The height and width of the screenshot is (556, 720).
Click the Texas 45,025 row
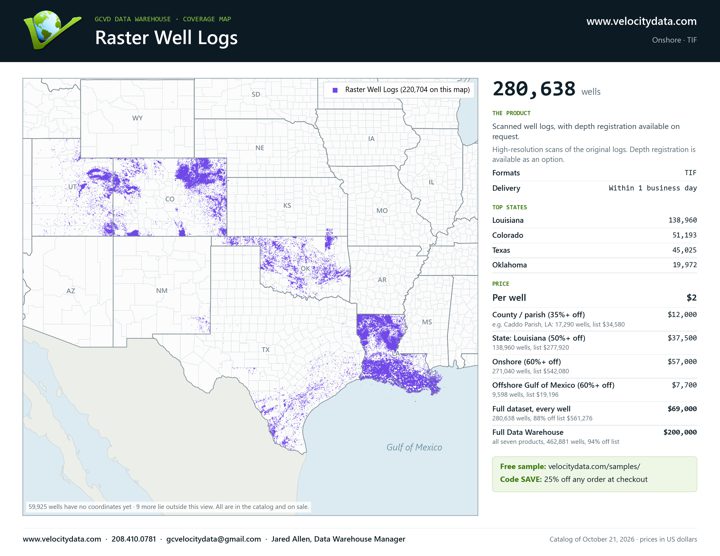(x=594, y=250)
